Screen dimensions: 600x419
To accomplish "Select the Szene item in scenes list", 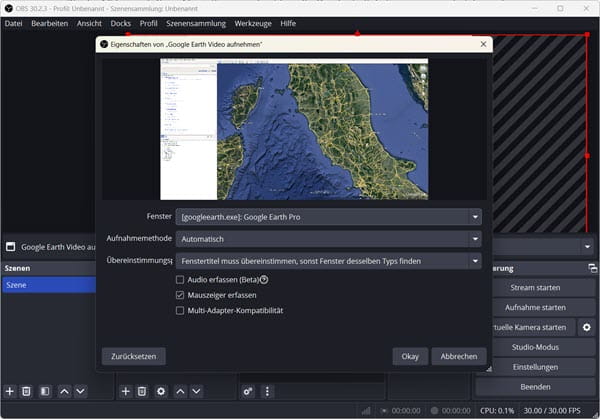I will [47, 285].
